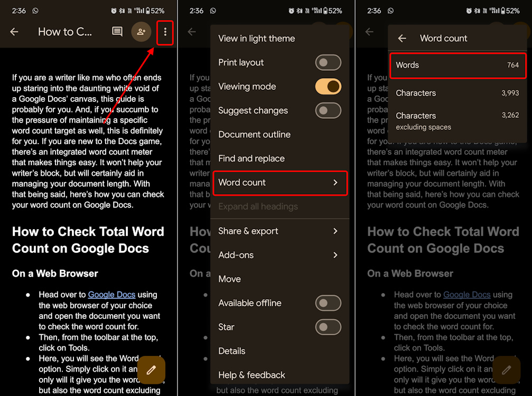
Task: Star the current document
Action: [x=328, y=327]
